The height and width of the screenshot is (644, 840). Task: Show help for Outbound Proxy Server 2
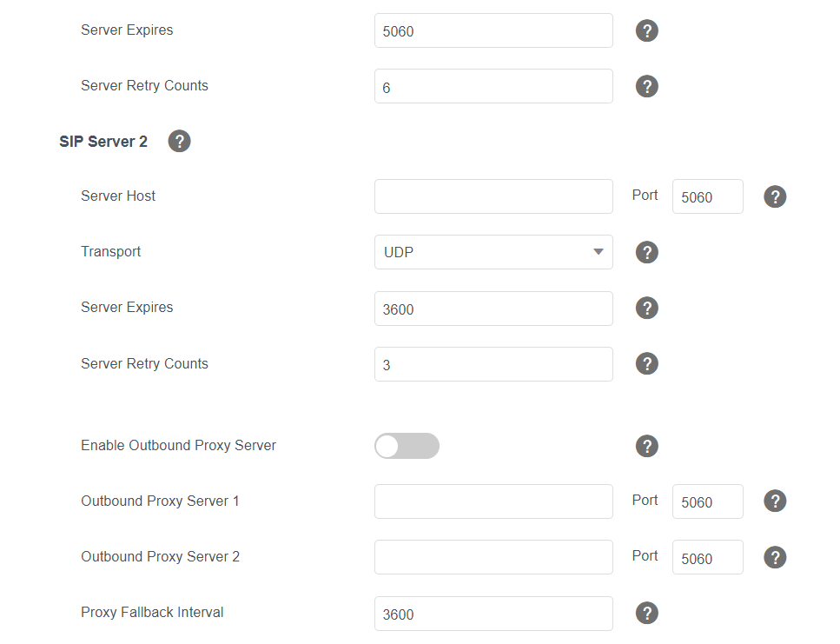pos(775,557)
